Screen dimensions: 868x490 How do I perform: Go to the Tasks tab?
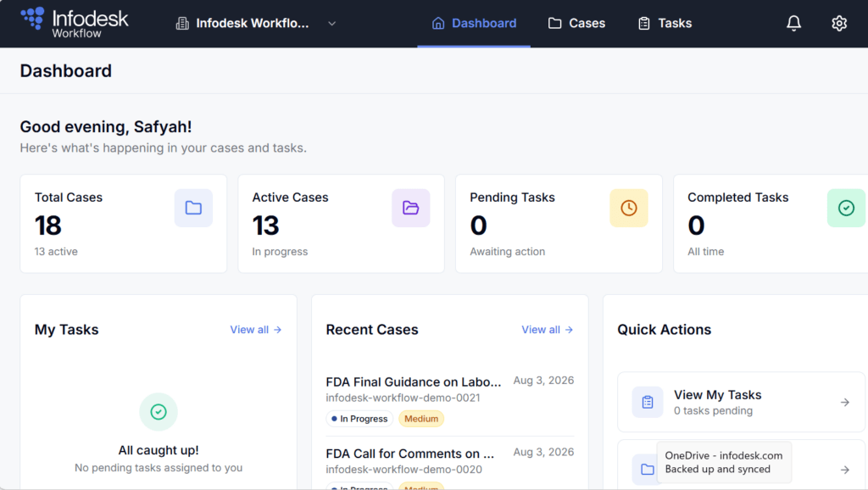tap(665, 23)
